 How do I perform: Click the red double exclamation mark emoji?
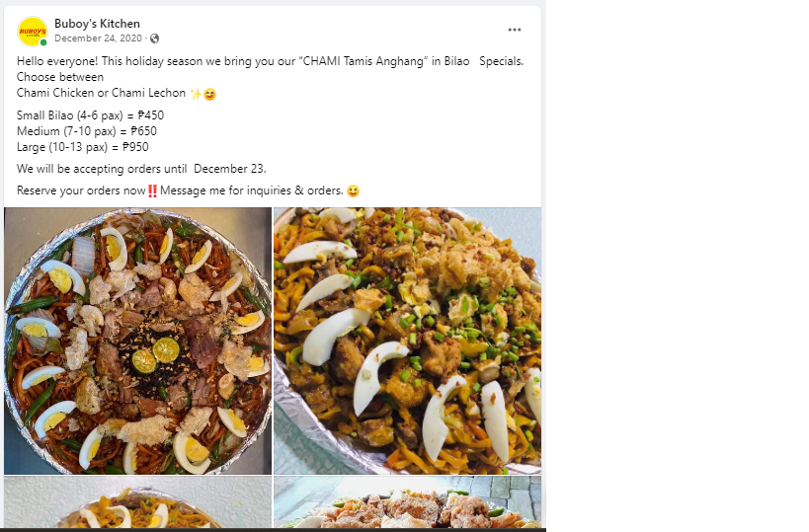click(x=152, y=190)
